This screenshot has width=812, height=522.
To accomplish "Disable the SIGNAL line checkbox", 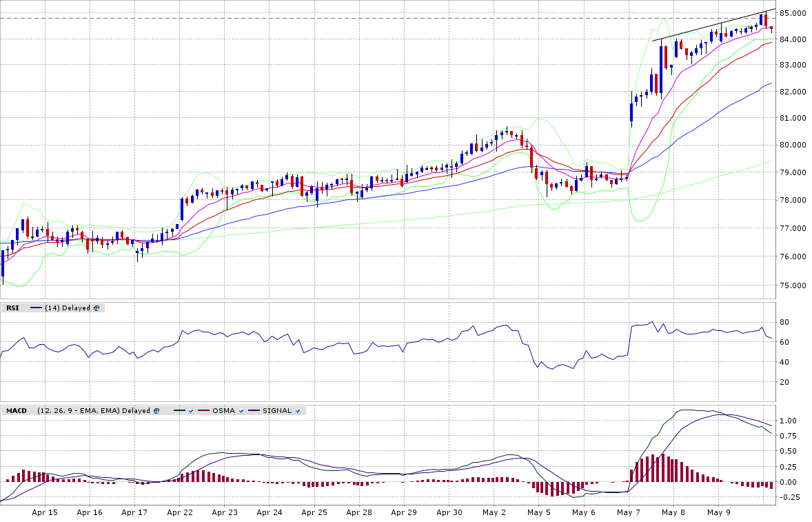I will [298, 411].
